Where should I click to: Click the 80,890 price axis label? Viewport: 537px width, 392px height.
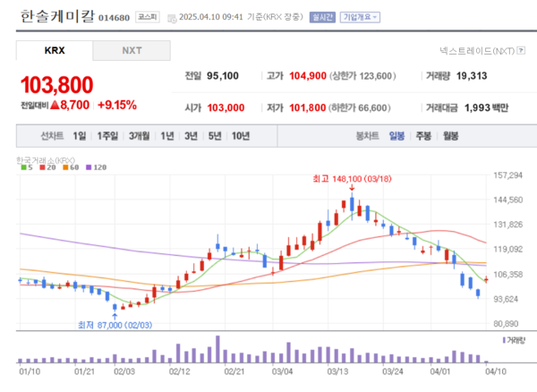506,323
